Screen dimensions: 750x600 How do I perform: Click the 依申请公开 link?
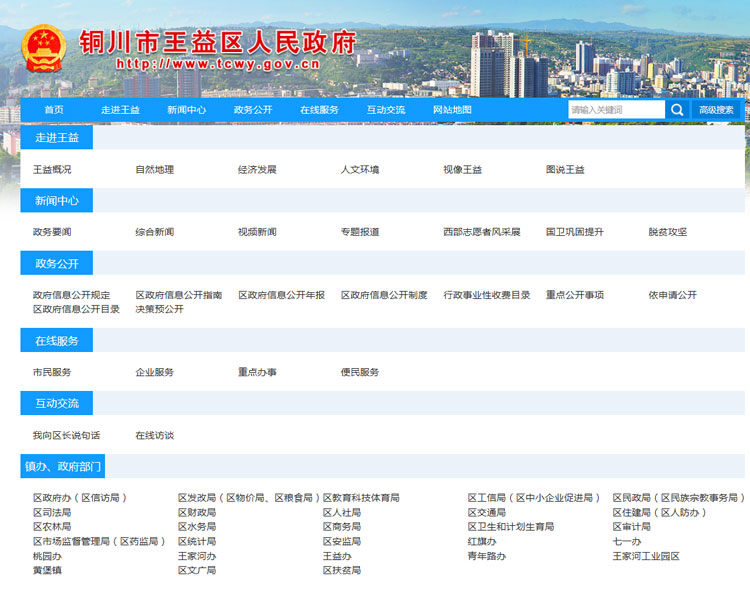tap(672, 295)
